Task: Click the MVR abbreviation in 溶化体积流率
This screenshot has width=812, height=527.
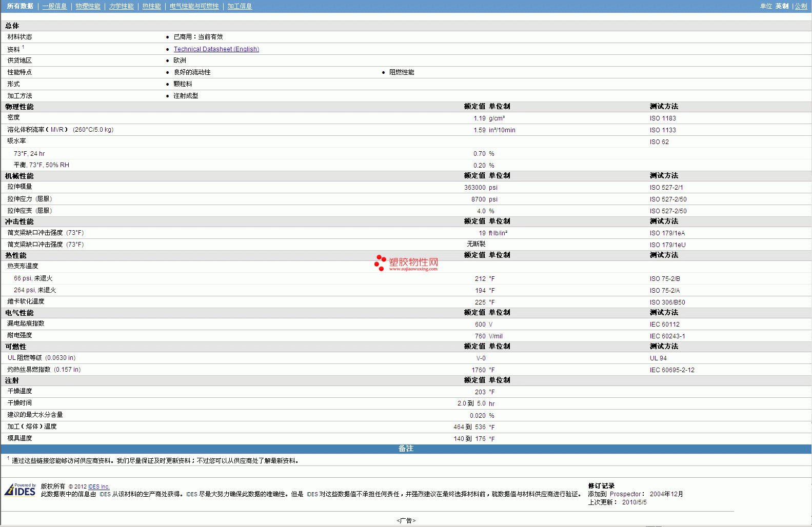Action: point(57,130)
